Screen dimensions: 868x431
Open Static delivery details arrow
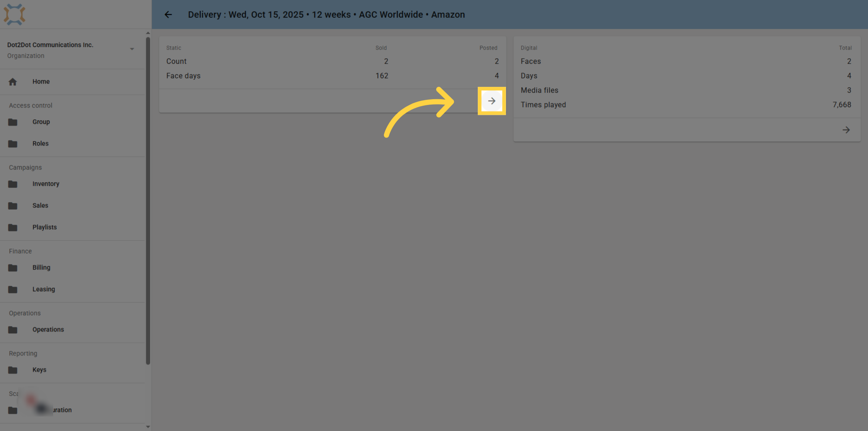coord(492,101)
